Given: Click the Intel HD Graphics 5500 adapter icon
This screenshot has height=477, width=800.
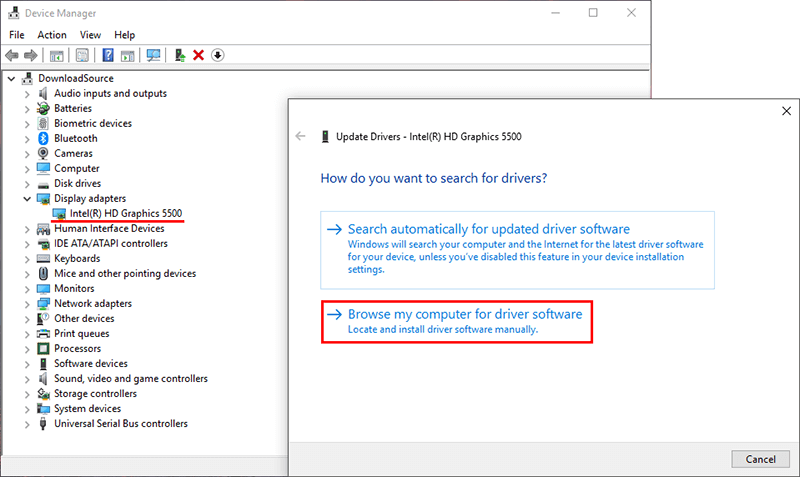Looking at the screenshot, I should 60,213.
